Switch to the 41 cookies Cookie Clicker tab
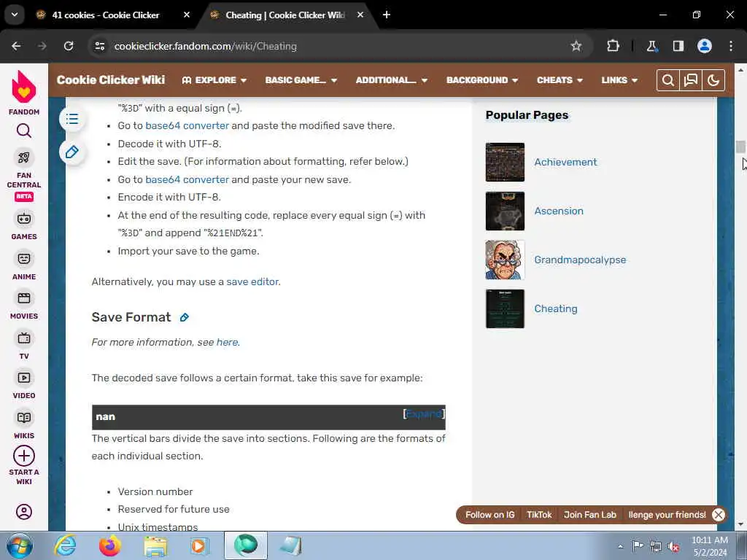Image resolution: width=747 pixels, height=560 pixels. [105, 15]
